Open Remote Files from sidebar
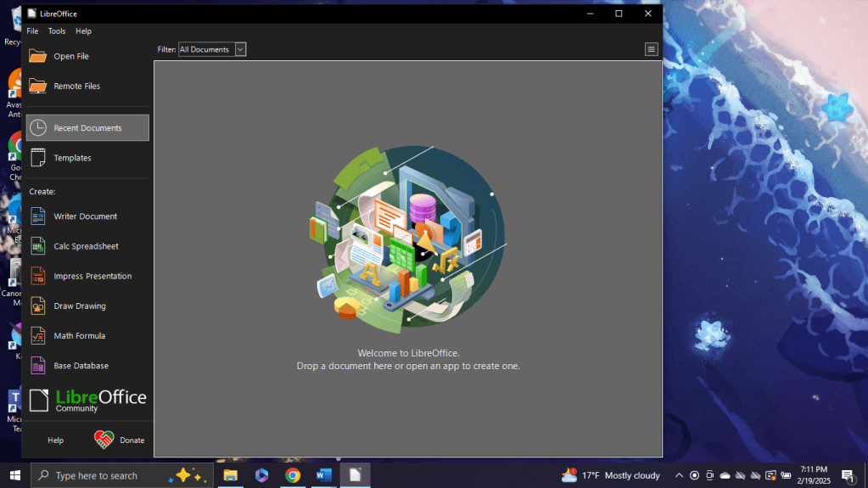 76,86
